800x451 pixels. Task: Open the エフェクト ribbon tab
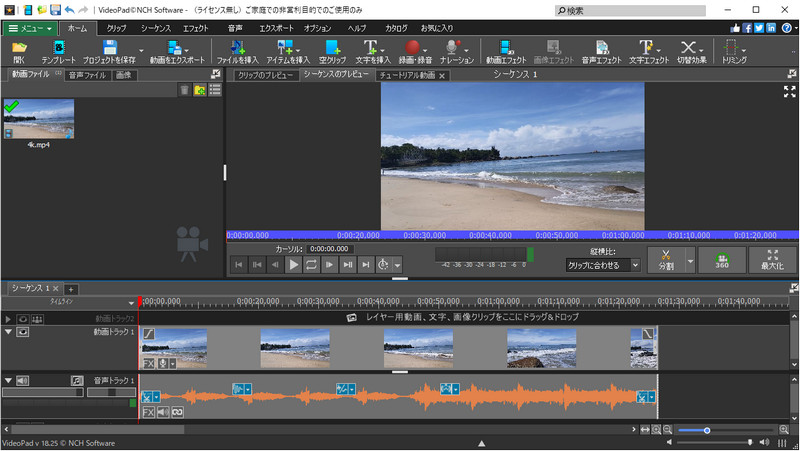pyautogui.click(x=195, y=29)
